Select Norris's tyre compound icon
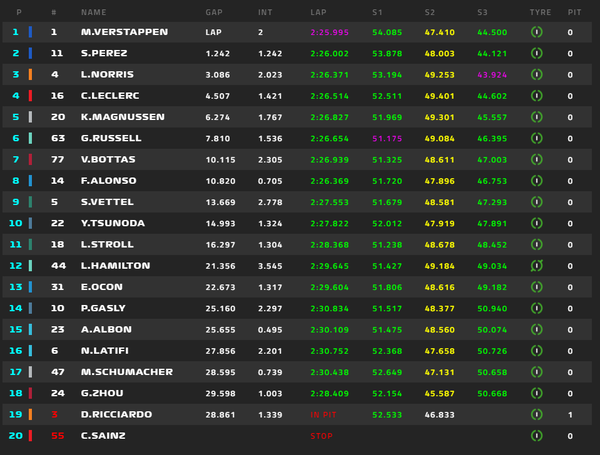The height and width of the screenshot is (455, 600). (536, 74)
